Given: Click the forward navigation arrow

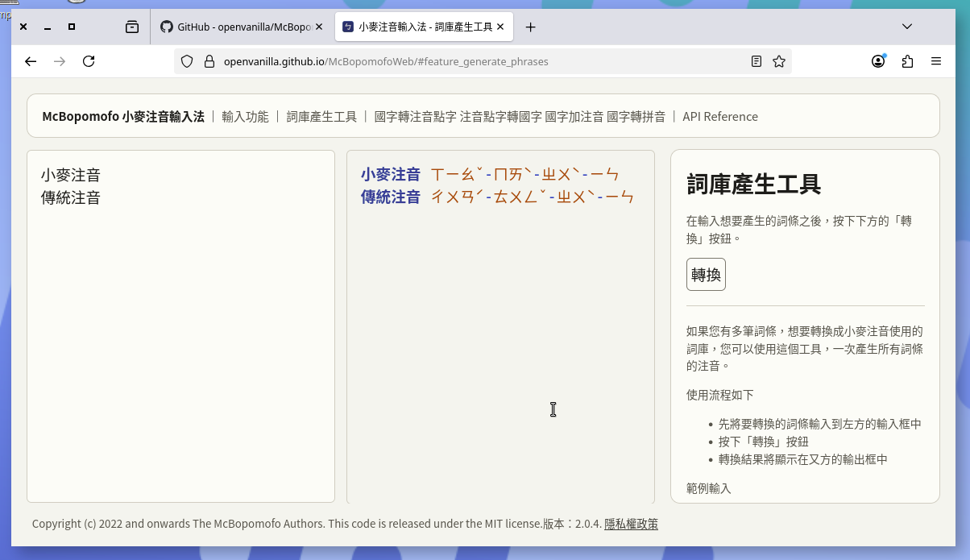Looking at the screenshot, I should tap(60, 61).
